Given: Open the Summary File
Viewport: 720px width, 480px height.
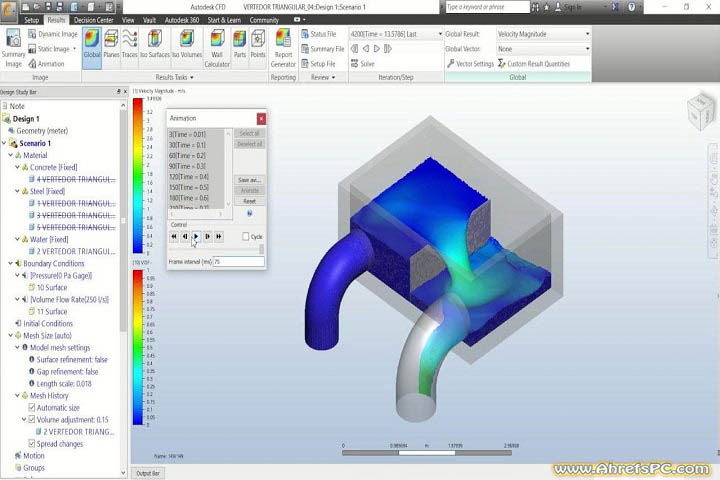Looking at the screenshot, I should tap(322, 49).
